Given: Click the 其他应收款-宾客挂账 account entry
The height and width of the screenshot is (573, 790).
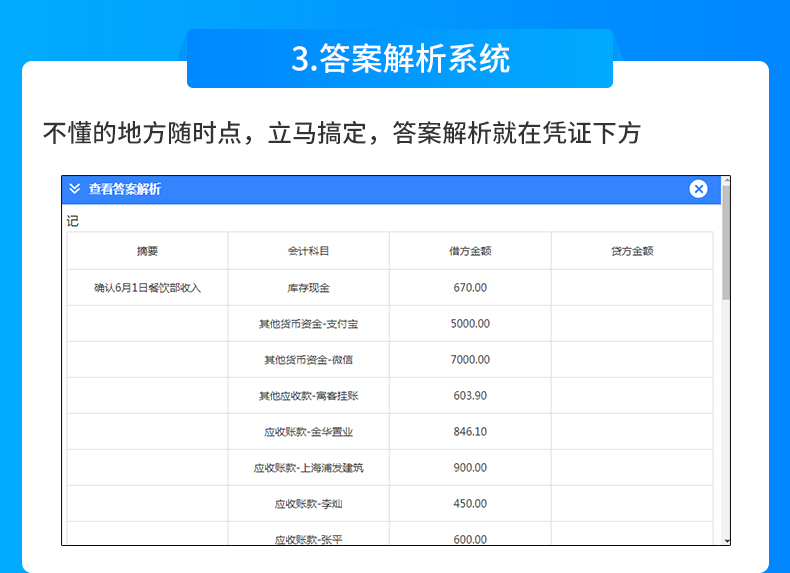Looking at the screenshot, I should point(308,396).
